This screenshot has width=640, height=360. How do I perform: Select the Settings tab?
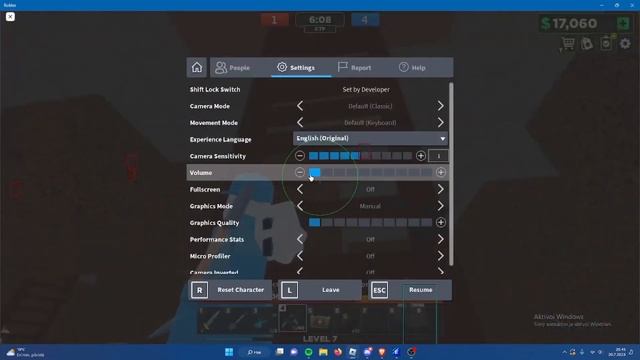coord(296,67)
